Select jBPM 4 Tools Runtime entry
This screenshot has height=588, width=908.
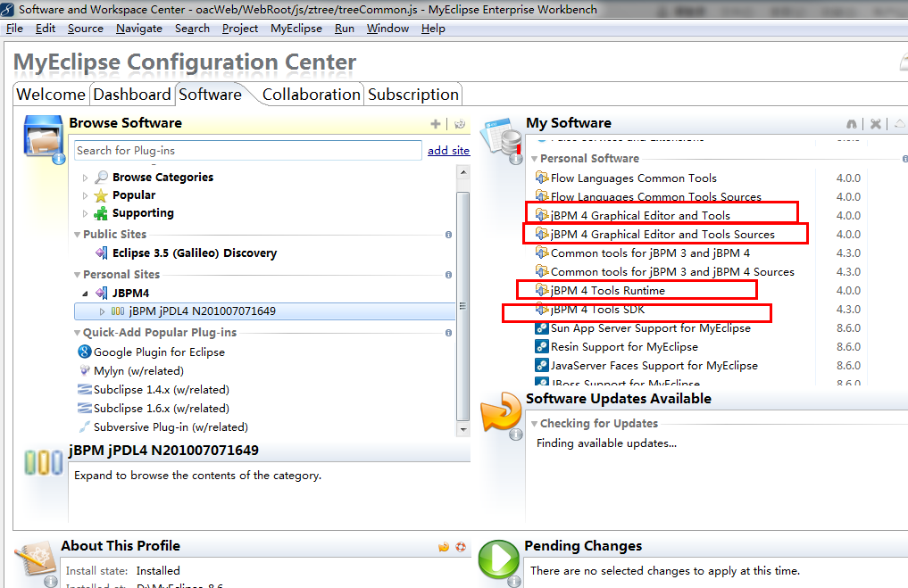point(607,290)
